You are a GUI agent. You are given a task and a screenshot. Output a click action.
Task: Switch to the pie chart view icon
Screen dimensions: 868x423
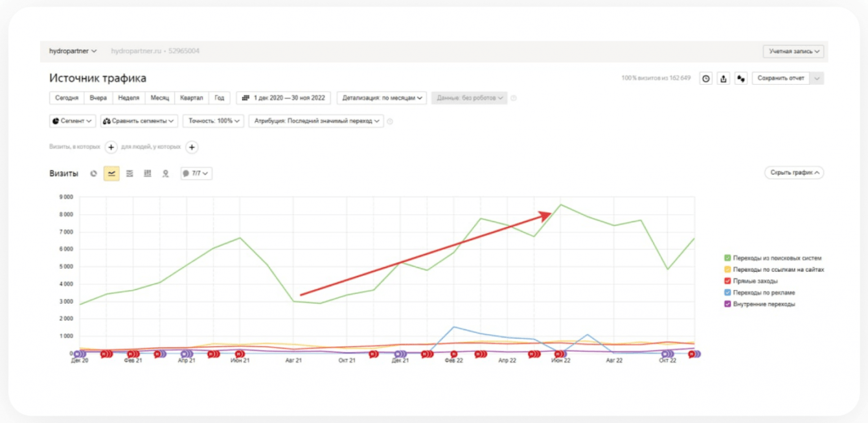pos(94,174)
